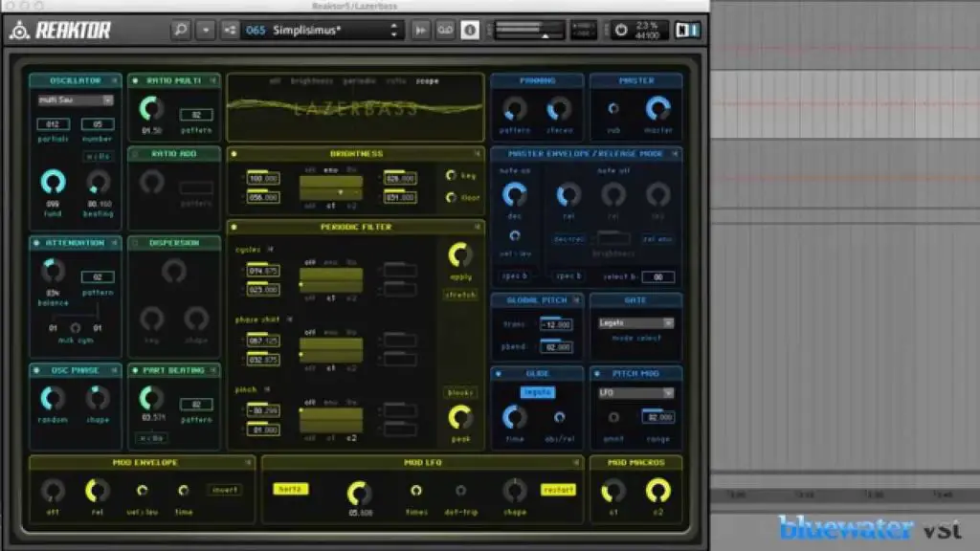Collapse the Brightness module header arrow
This screenshot has width=980, height=551.
[x=477, y=154]
